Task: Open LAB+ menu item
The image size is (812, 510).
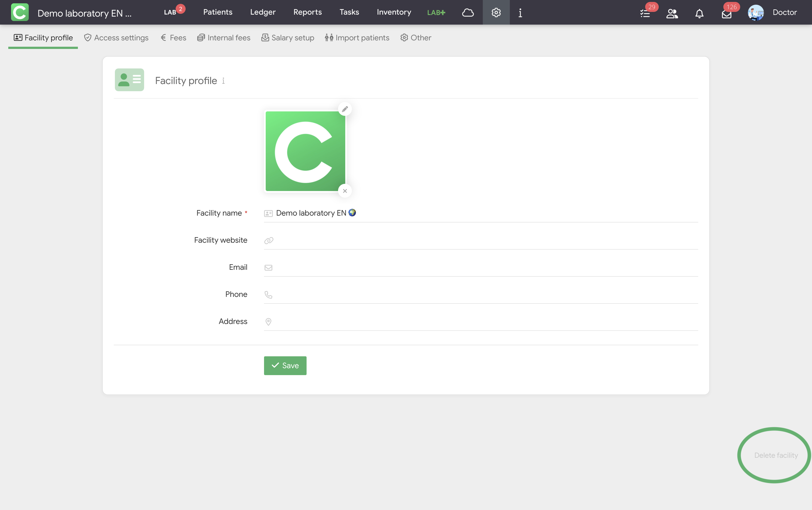Action: 436,12
